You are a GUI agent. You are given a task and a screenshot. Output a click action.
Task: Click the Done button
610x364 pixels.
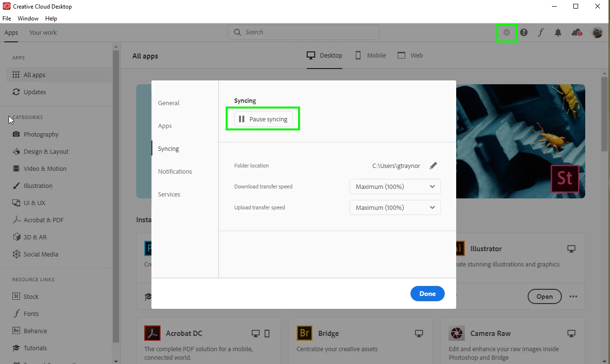428,294
